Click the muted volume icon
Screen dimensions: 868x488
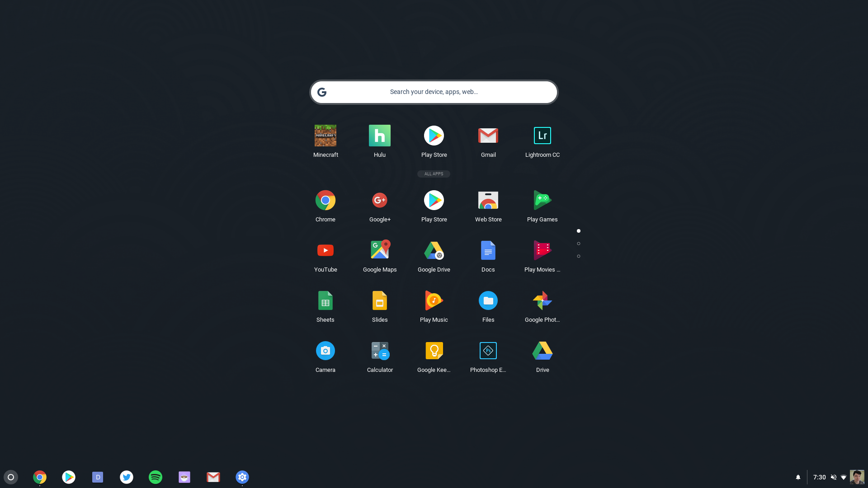click(x=834, y=477)
